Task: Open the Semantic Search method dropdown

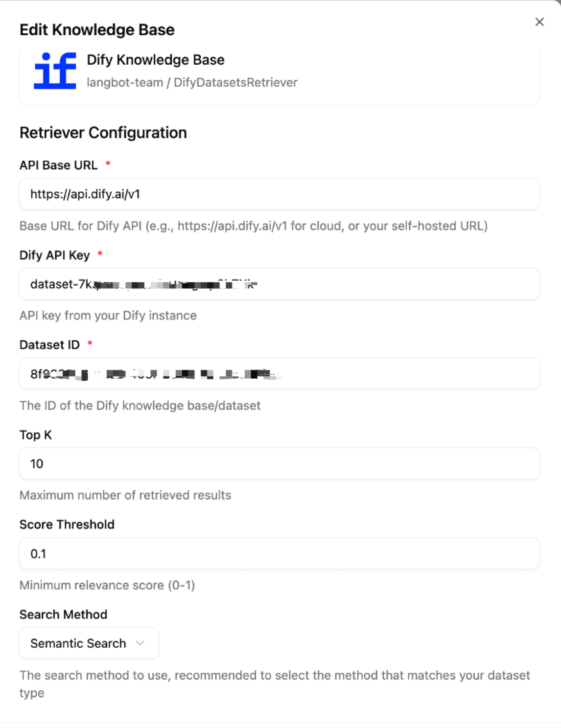Action: point(88,643)
